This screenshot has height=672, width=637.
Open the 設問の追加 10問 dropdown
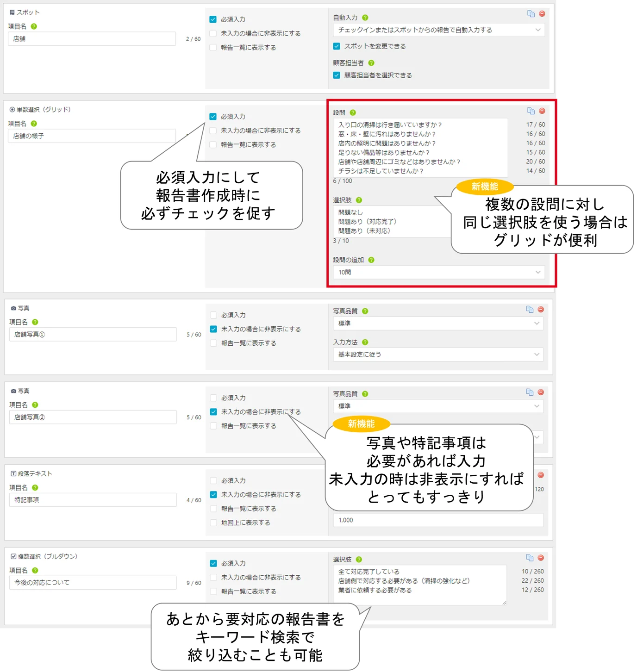[x=439, y=272]
